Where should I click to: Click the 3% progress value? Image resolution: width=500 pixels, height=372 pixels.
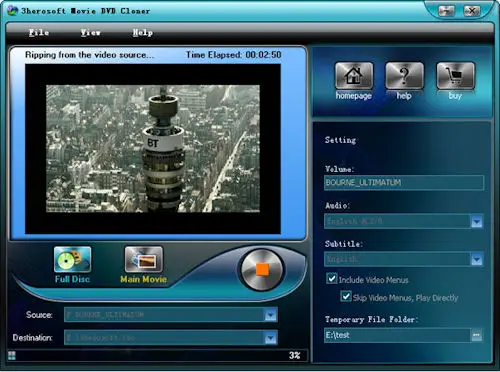pyautogui.click(x=295, y=355)
